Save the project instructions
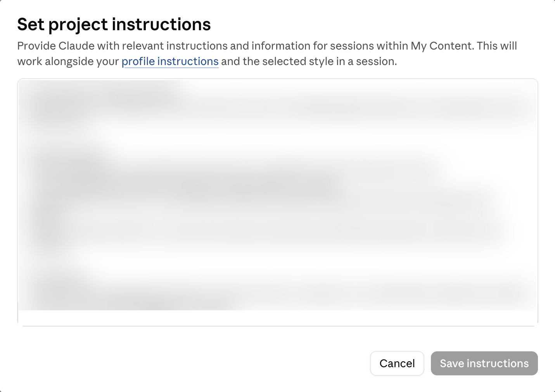Screen dimensions: 555x392 484,363
